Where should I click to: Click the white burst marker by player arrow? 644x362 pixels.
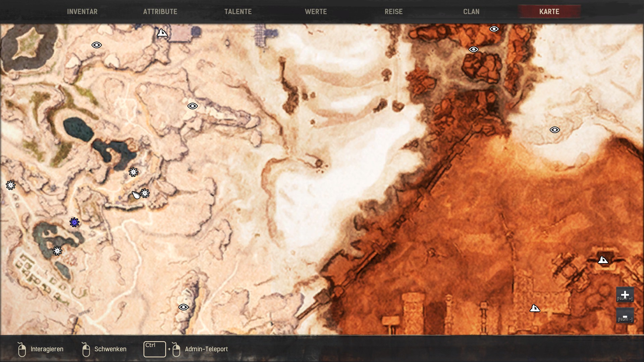pos(145,193)
